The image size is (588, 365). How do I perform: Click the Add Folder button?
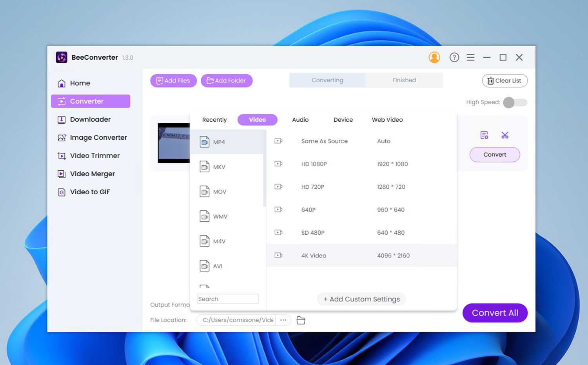pos(227,80)
